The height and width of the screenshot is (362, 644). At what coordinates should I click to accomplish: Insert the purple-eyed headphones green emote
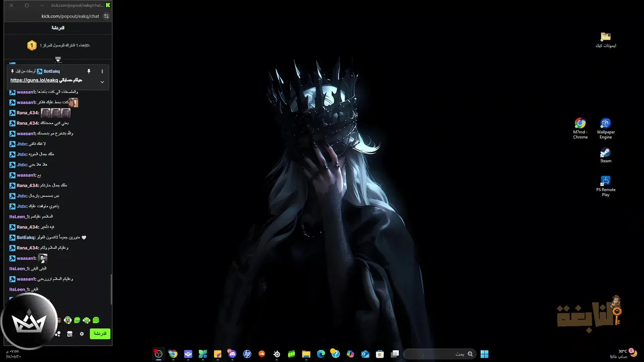pyautogui.click(x=68, y=320)
